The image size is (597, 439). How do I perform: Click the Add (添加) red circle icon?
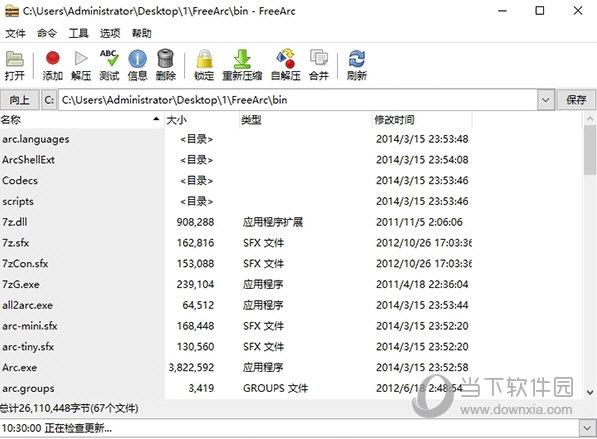coord(53,58)
